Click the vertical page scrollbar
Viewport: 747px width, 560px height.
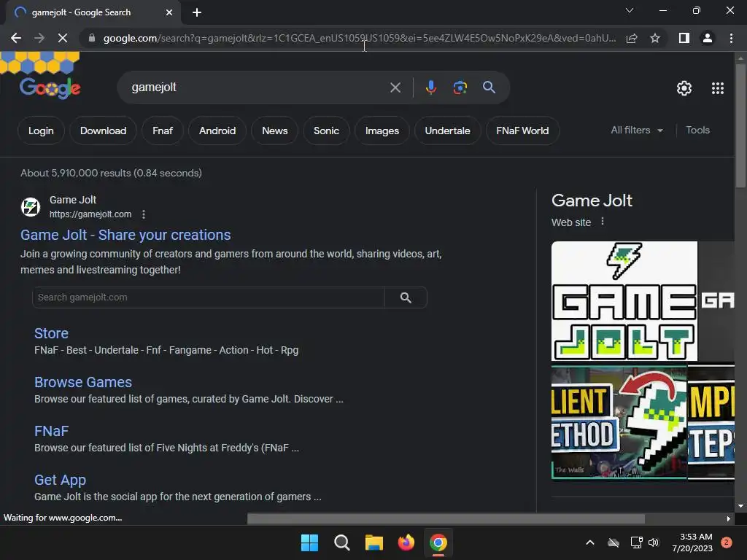740,127
